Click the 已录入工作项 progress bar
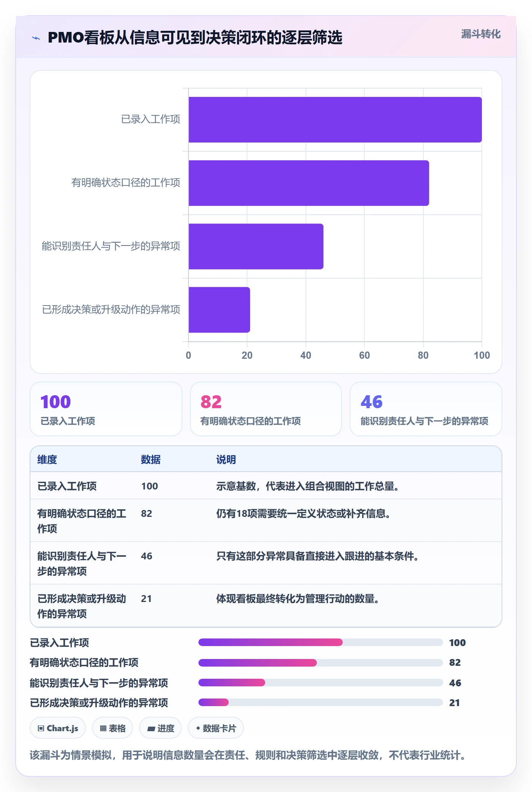This screenshot has width=532, height=792. [x=321, y=642]
